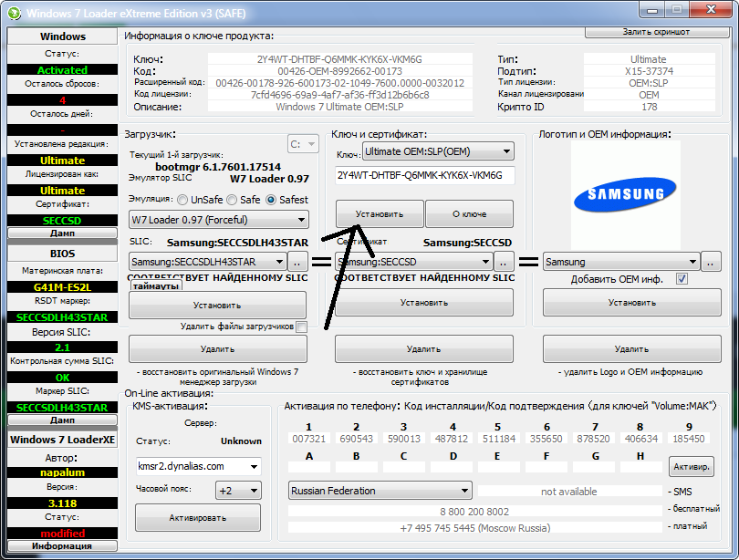Click confirmation code field F
Image resolution: width=739 pixels, height=560 pixels.
pos(546,467)
